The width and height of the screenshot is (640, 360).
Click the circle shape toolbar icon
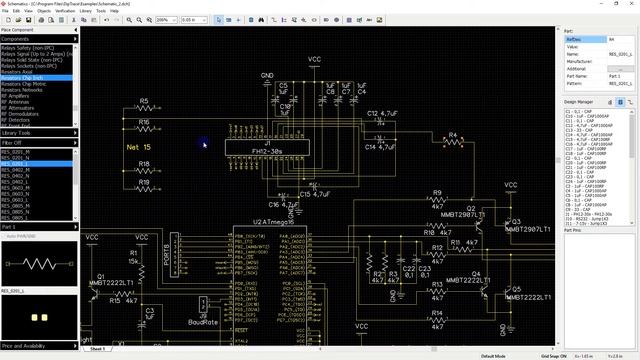[x=337, y=20]
